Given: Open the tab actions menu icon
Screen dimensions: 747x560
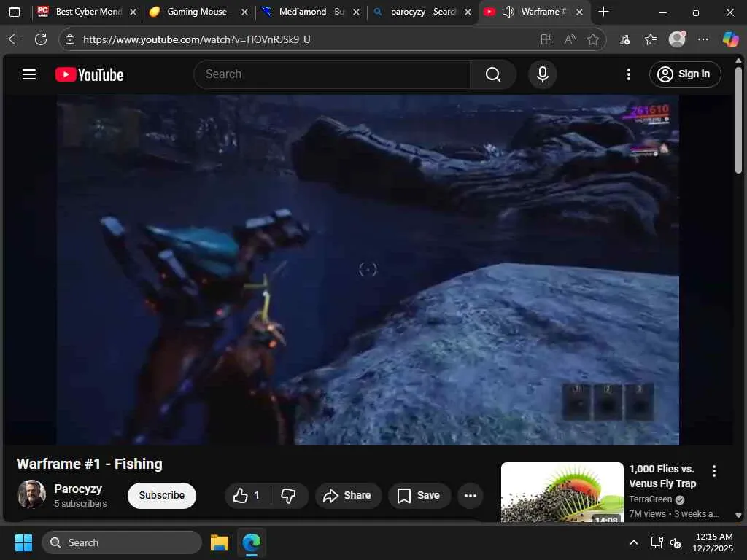Looking at the screenshot, I should coord(15,12).
